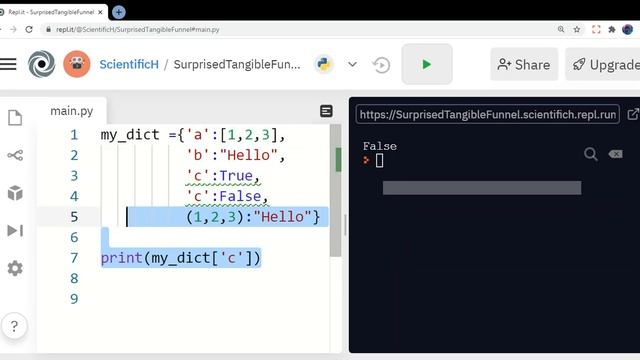Bookmark this page with star icon
640x360 pixels.
pos(577,29)
